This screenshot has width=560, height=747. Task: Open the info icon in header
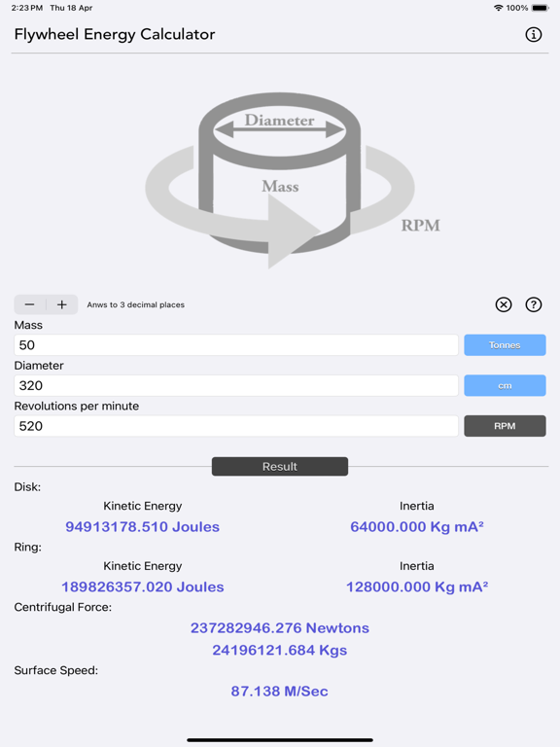point(534,34)
